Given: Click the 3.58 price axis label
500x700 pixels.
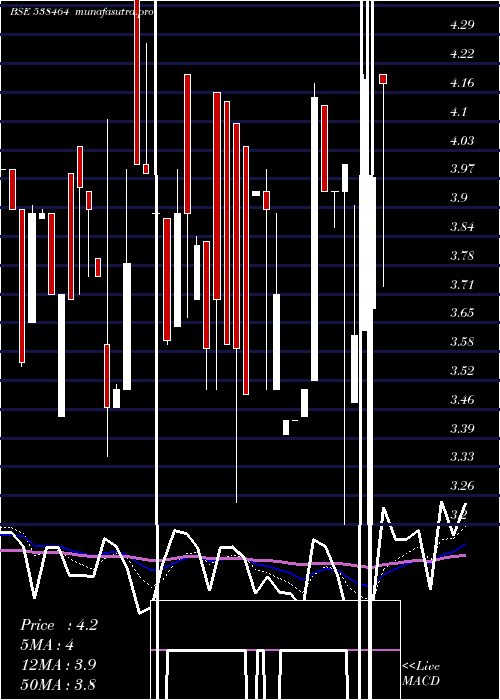Looking at the screenshot, I should coord(462,342).
